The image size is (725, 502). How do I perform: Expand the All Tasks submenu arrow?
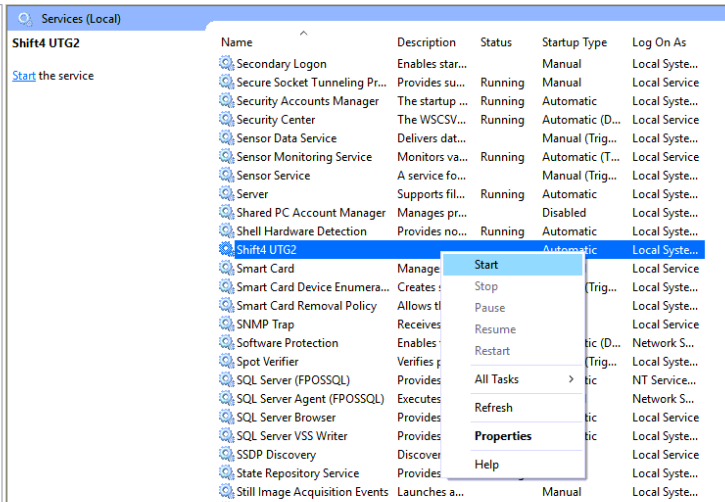pos(571,379)
